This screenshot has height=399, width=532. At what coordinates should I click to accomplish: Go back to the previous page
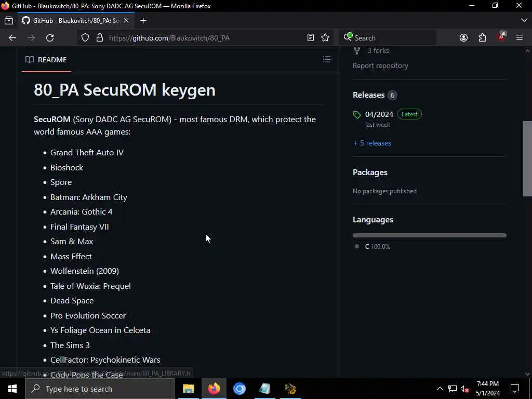(x=12, y=37)
